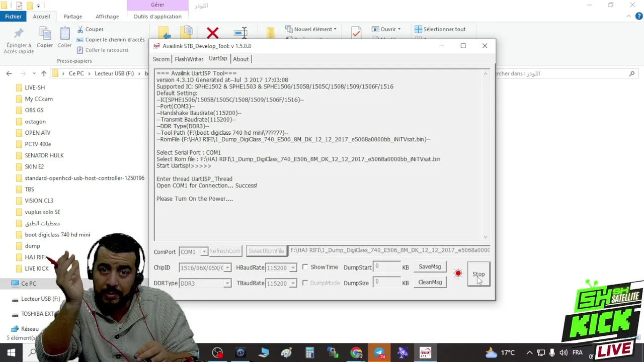Image resolution: width=644 pixels, height=362 pixels.
Task: Switch to the FlashWriter tab
Action: click(x=189, y=59)
